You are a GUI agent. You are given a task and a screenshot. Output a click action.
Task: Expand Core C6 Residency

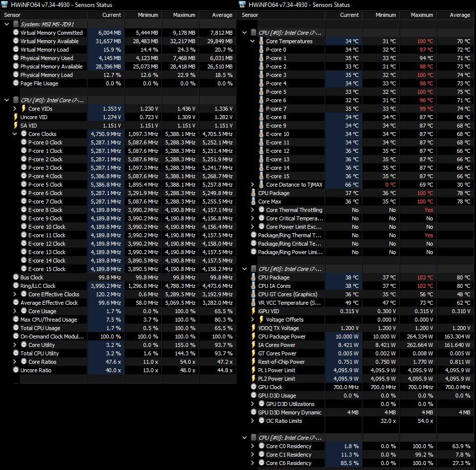(x=252, y=463)
